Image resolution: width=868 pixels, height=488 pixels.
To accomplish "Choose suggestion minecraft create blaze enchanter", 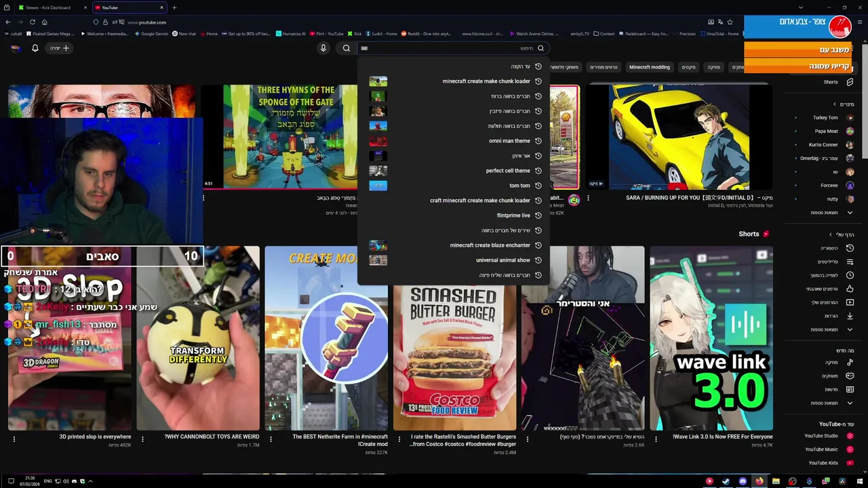I will pos(453,245).
